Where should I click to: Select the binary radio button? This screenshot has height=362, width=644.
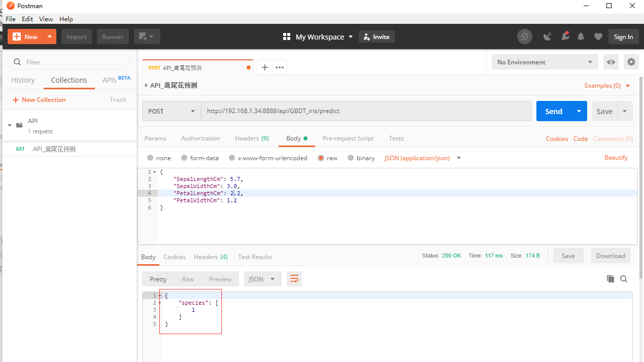click(x=351, y=158)
